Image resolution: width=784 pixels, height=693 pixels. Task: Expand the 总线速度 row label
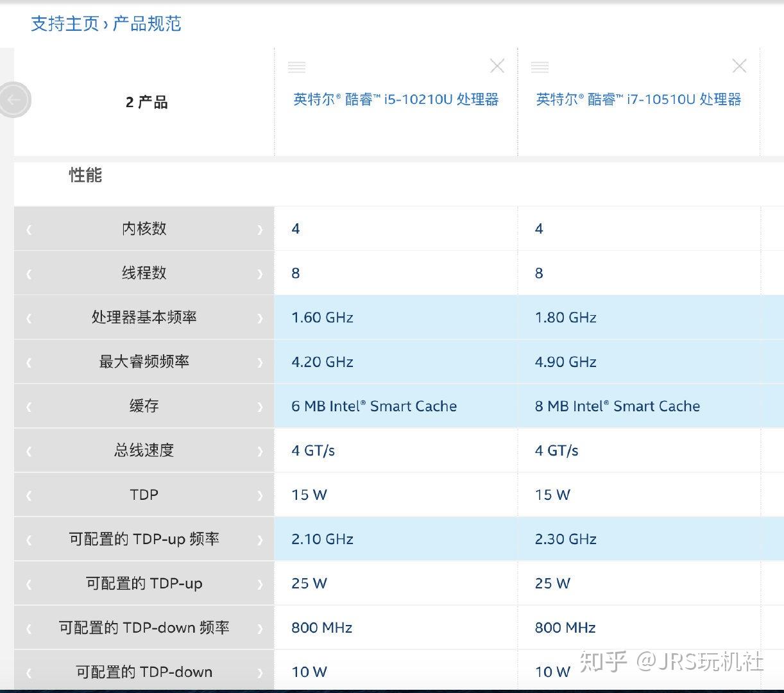tap(144, 450)
